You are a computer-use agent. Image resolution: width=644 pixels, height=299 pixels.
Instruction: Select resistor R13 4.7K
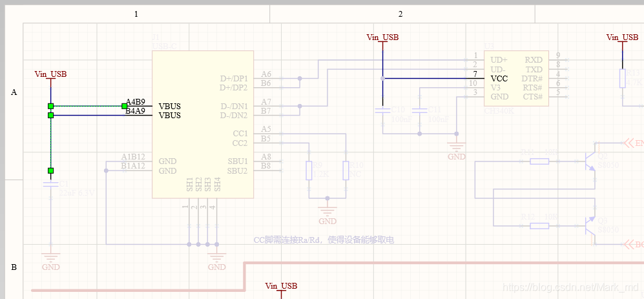(622, 78)
